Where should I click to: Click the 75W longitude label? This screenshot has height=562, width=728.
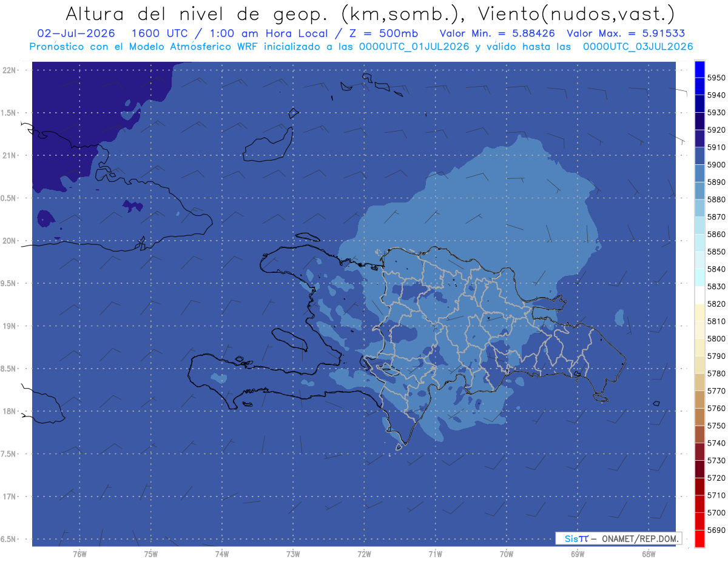[x=151, y=554]
